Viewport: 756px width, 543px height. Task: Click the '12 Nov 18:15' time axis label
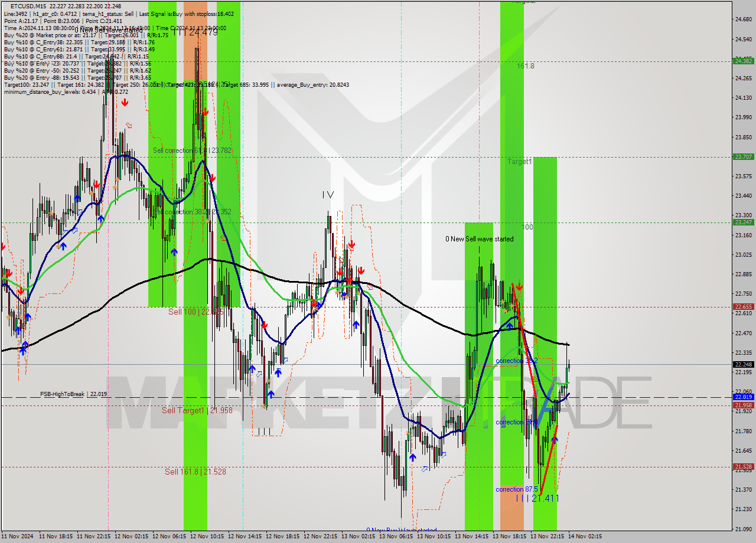(x=283, y=537)
